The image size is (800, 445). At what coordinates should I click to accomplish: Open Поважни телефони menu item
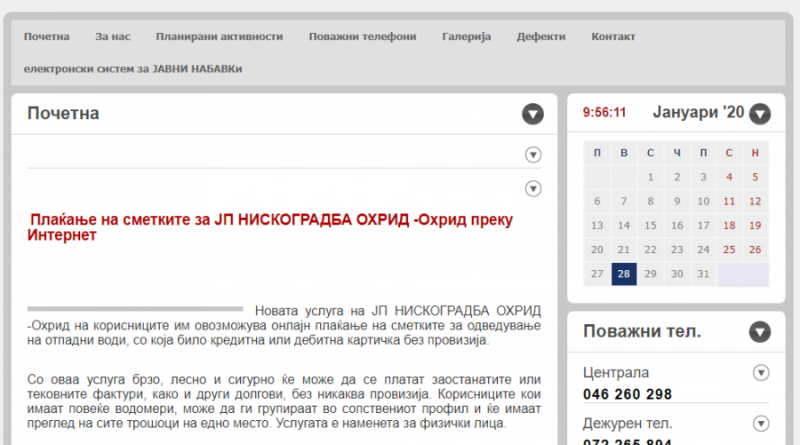(362, 36)
